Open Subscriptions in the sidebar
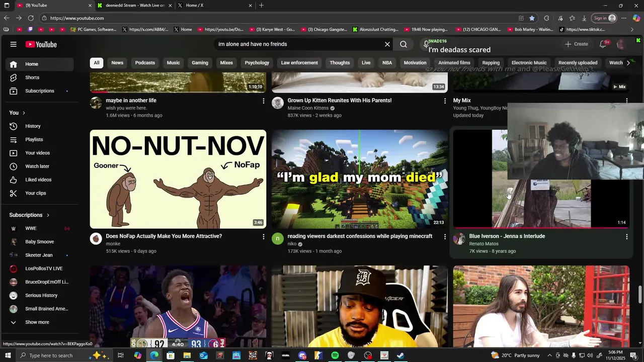 point(40,91)
